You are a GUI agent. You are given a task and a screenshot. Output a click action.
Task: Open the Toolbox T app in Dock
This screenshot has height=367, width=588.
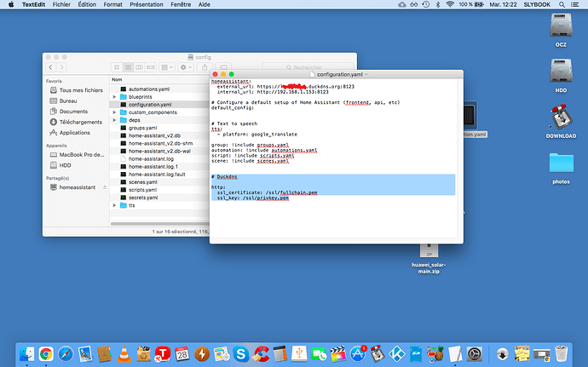[163, 354]
